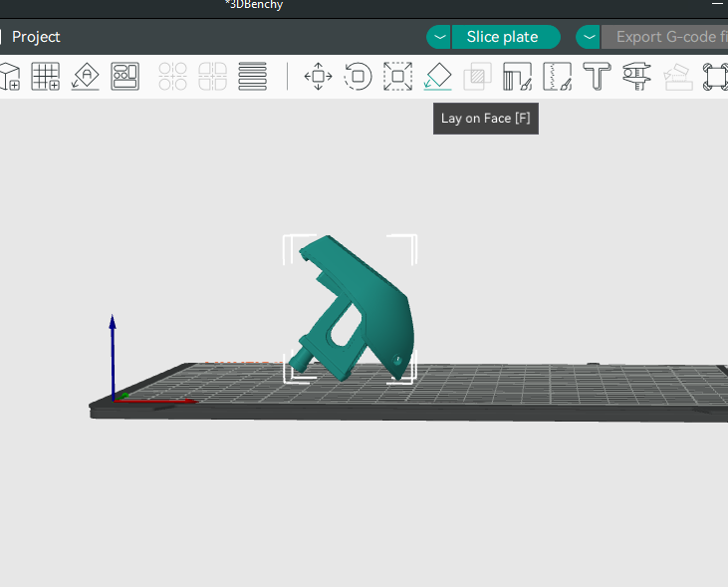728x587 pixels.
Task: Click the Add plate grid icon
Action: pos(46,76)
